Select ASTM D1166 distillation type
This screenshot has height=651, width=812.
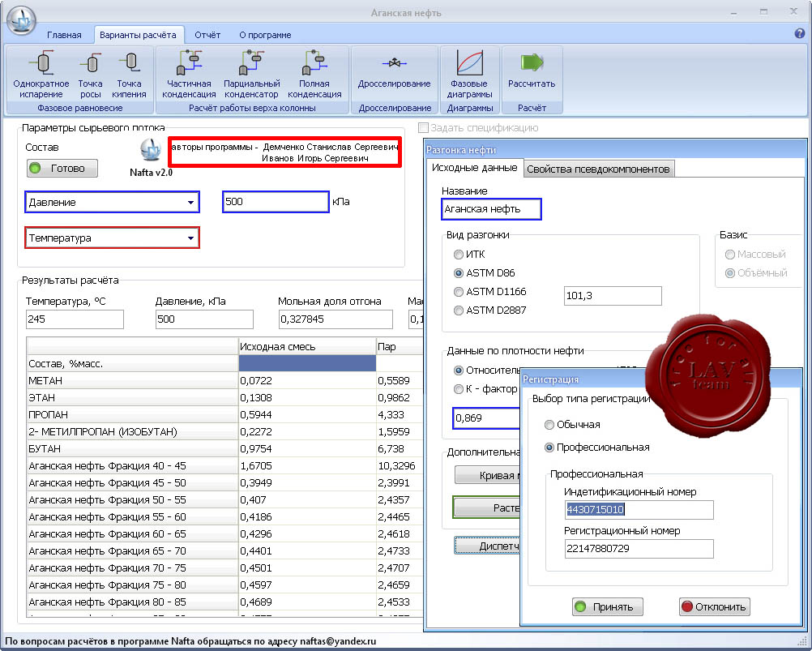(459, 292)
